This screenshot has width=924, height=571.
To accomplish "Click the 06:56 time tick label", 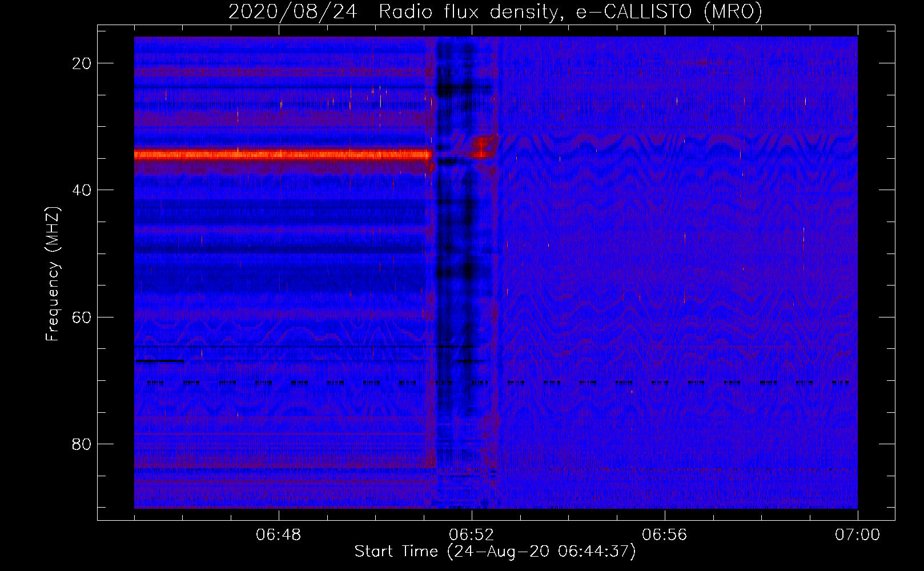I will (665, 535).
